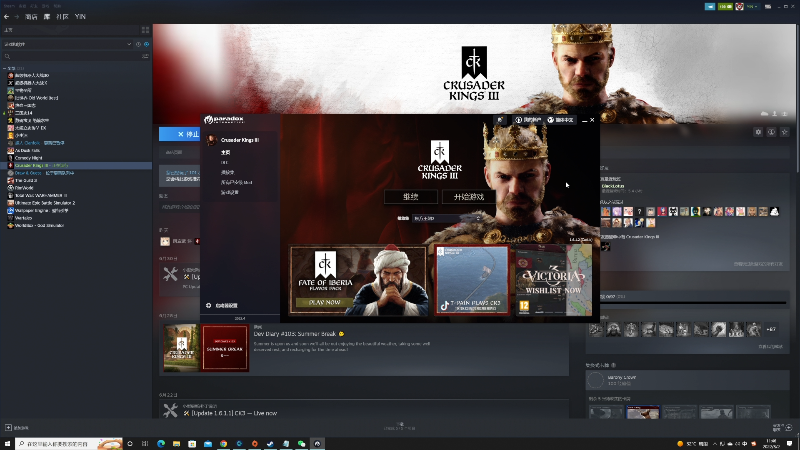Select Crusader Kings III in launcher sidebar
The height and width of the screenshot is (450, 800).
[240, 140]
